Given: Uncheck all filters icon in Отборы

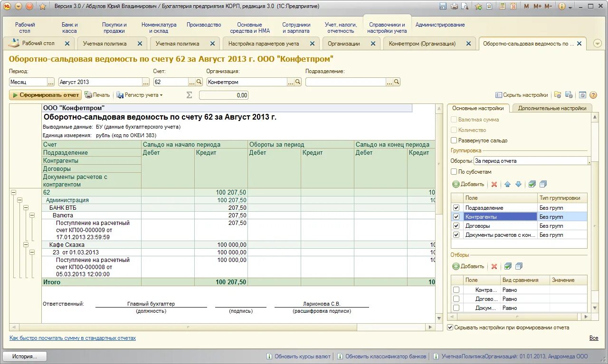Looking at the screenshot, I should [x=519, y=266].
